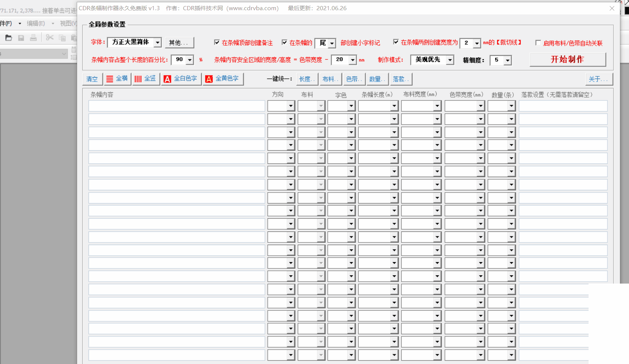The height and width of the screenshot is (364, 629).
Task: Click the 全横 all-horizontal icon button
Action: tap(117, 79)
